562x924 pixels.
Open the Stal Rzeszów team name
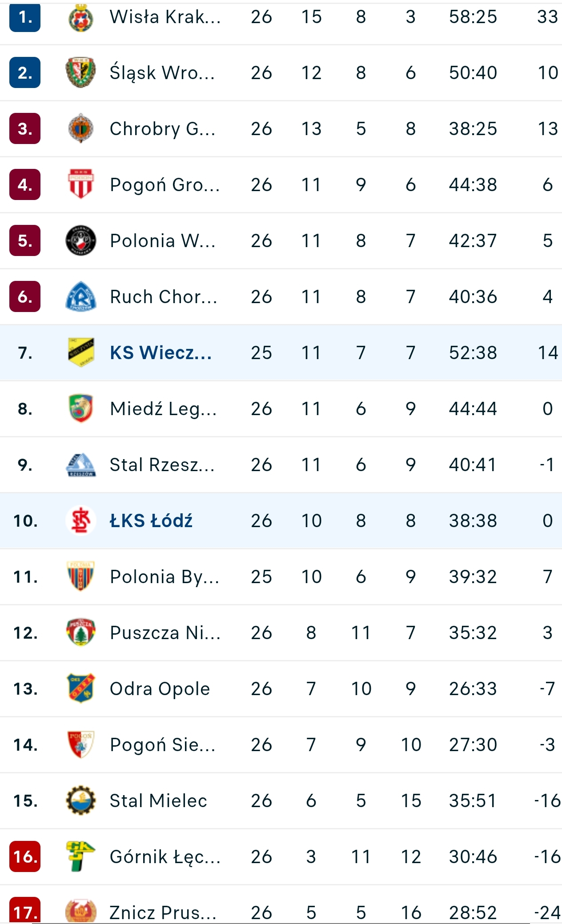tap(162, 464)
